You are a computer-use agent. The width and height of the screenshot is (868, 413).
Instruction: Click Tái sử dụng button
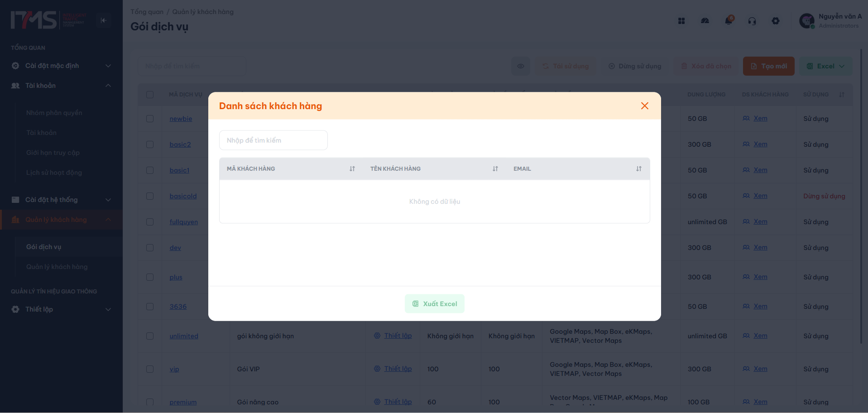tap(566, 66)
